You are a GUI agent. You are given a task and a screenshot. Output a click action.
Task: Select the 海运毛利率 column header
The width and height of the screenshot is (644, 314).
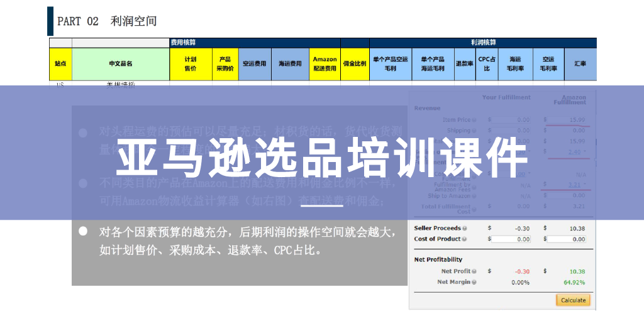click(x=516, y=64)
